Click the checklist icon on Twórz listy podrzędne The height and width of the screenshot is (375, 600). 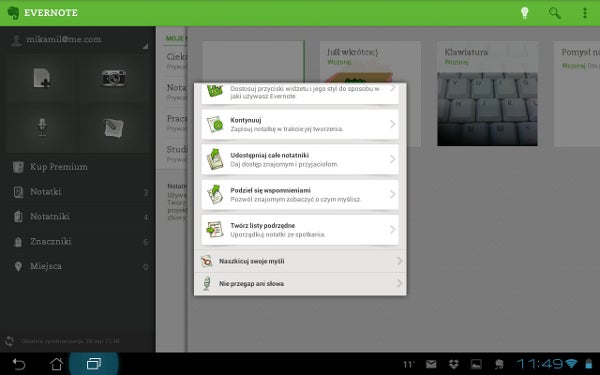214,230
